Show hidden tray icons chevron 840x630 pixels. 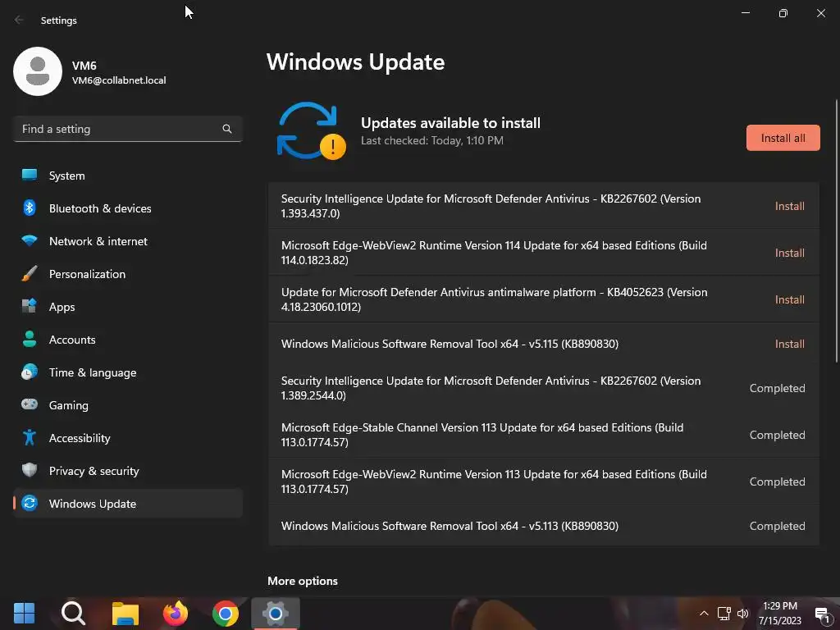(x=704, y=614)
